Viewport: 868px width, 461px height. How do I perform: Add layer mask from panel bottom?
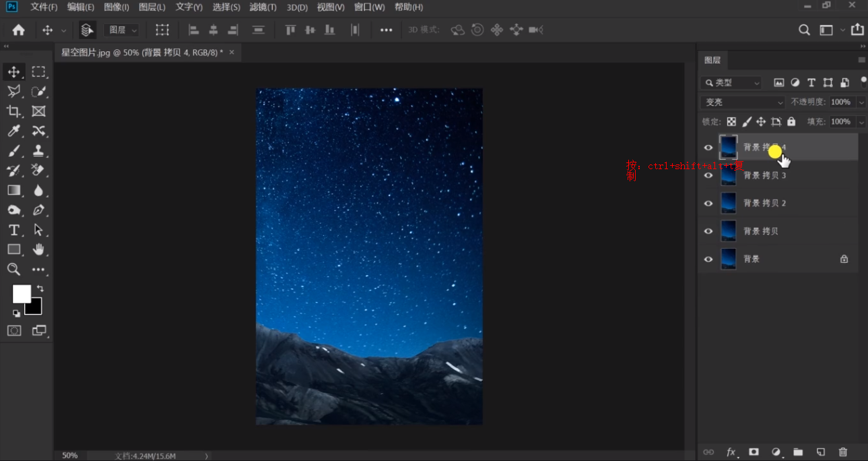tap(754, 452)
